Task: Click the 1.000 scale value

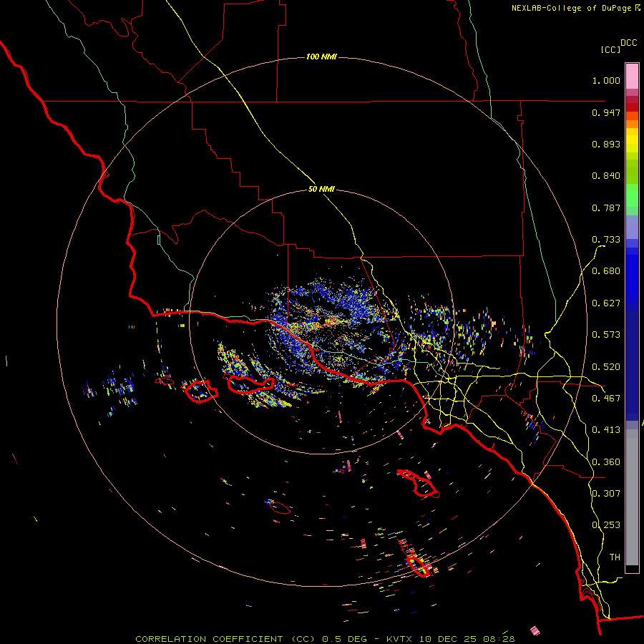Action: (606, 80)
